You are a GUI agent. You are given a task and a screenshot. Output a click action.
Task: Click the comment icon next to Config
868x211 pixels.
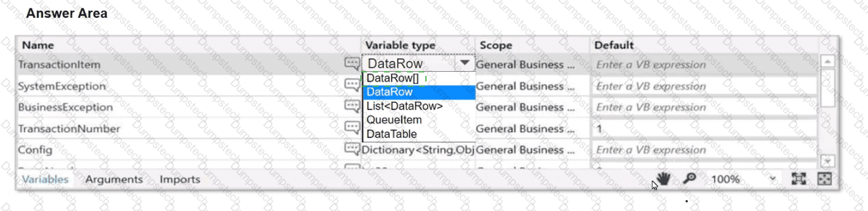pos(352,149)
